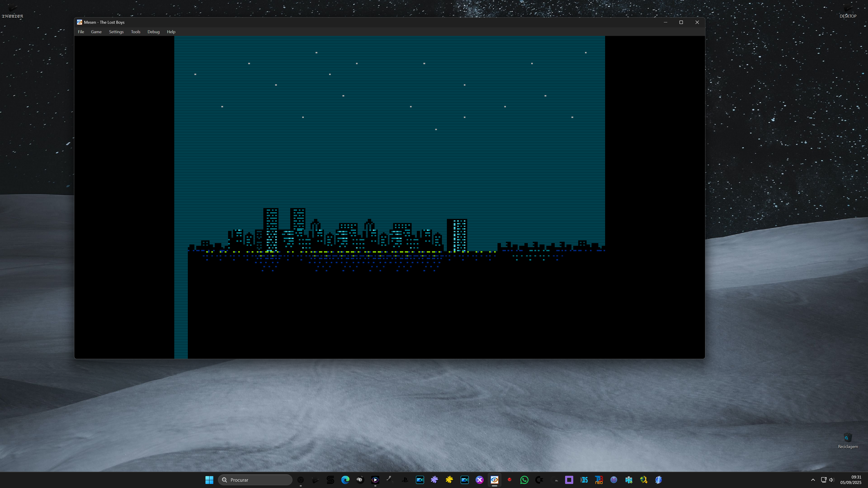Launch the dark Chrome icon in taskbar
The height and width of the screenshot is (488, 868).
301,480
